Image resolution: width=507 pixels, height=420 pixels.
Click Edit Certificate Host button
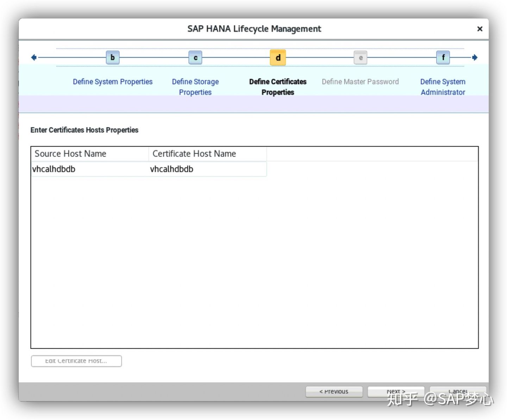click(76, 361)
